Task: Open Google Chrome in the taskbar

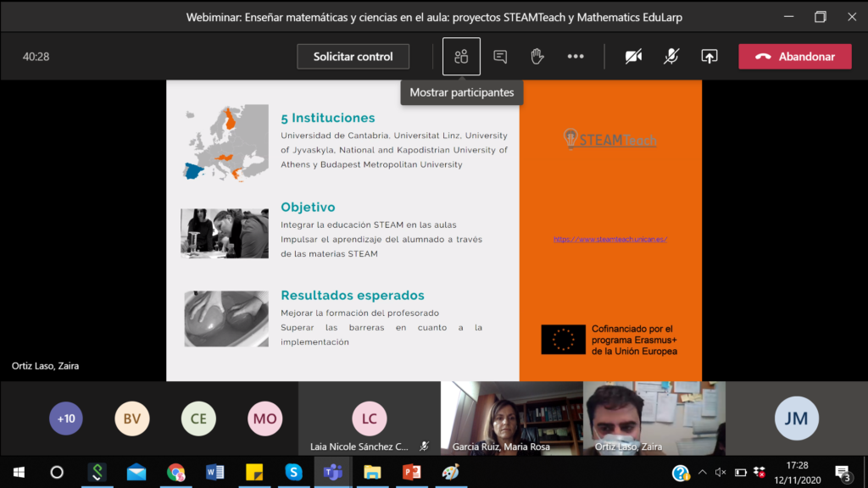Action: pos(175,472)
